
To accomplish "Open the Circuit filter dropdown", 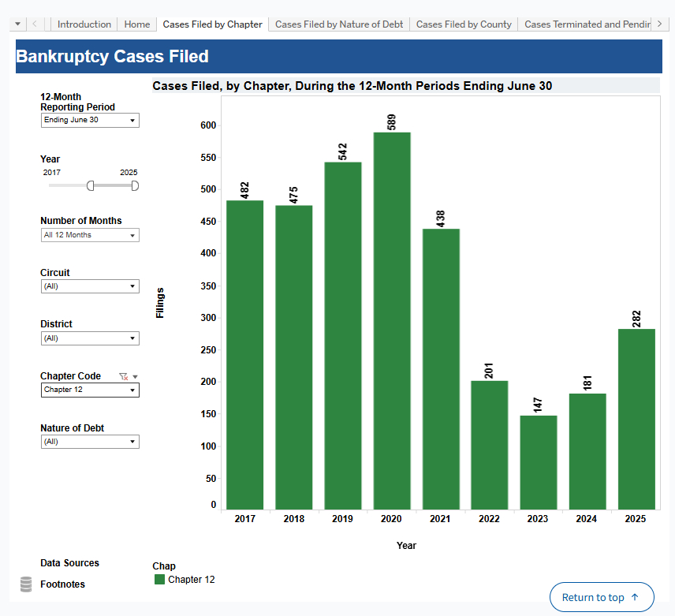I will (90, 286).
